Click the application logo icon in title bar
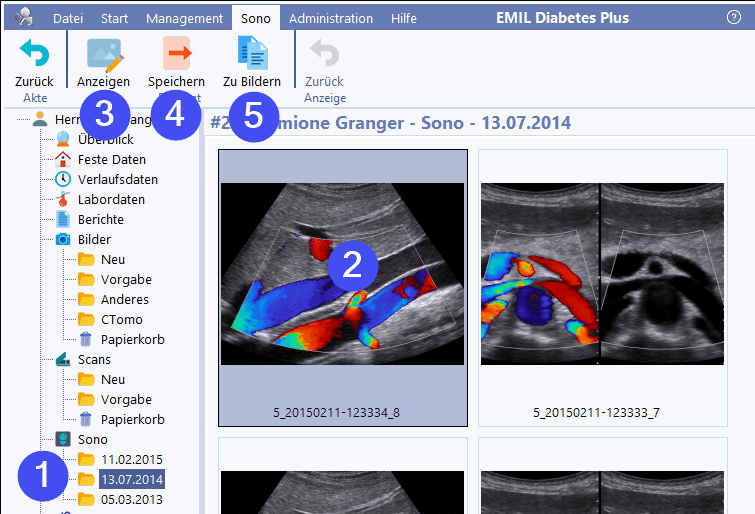This screenshot has height=514, width=755. click(25, 18)
